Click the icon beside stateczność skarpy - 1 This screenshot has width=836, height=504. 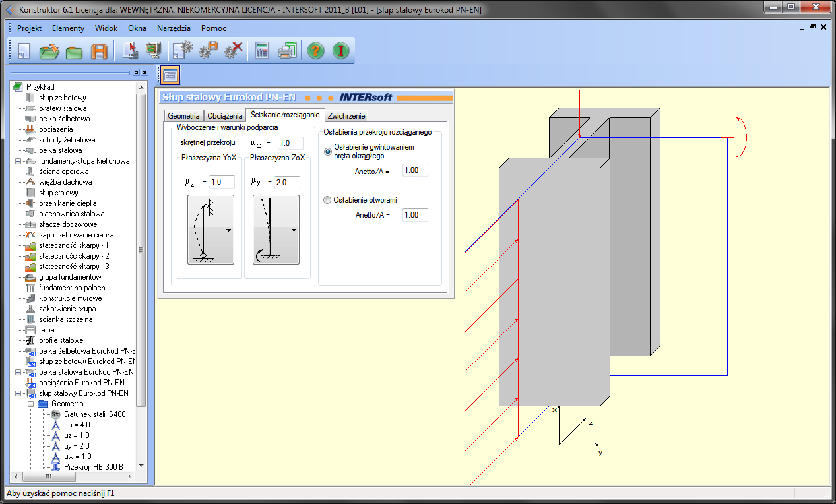click(30, 245)
